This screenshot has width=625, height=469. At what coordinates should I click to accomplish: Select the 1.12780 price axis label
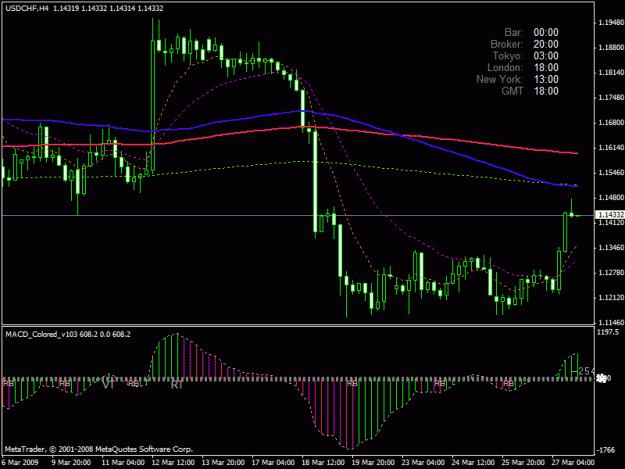pyautogui.click(x=611, y=273)
